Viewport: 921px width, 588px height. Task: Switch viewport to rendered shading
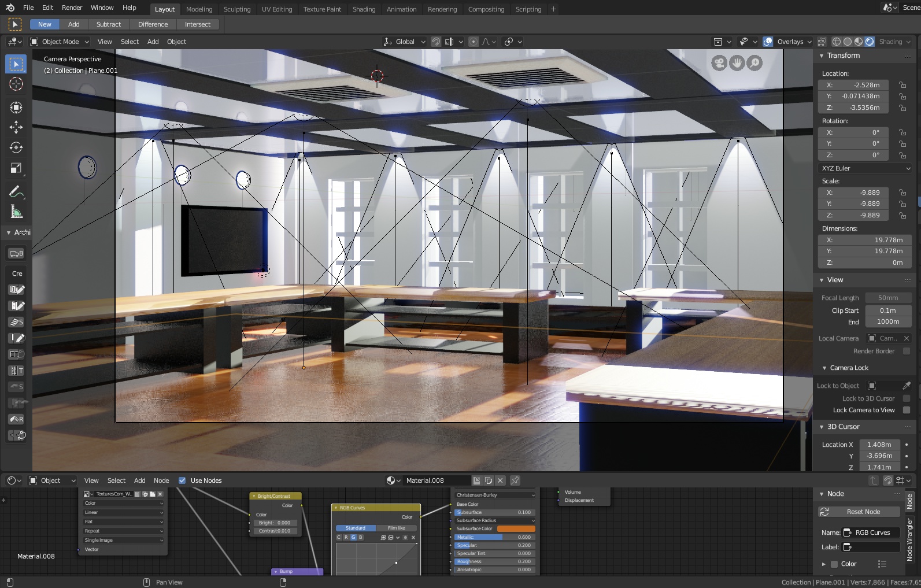tap(870, 42)
